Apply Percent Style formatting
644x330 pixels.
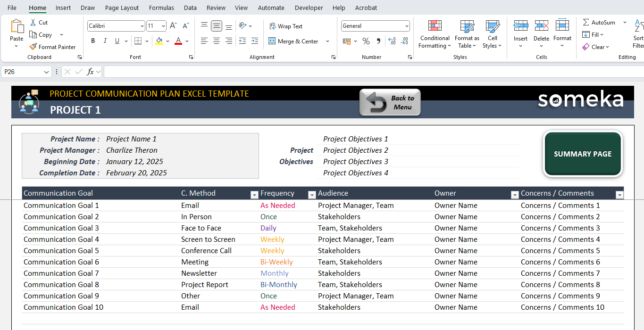click(366, 41)
